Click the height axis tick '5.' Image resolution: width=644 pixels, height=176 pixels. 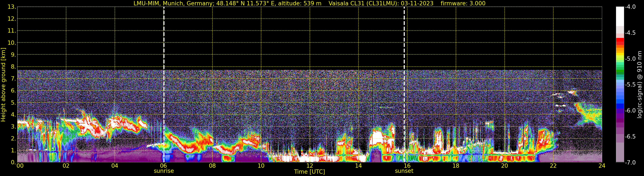pos(13,103)
